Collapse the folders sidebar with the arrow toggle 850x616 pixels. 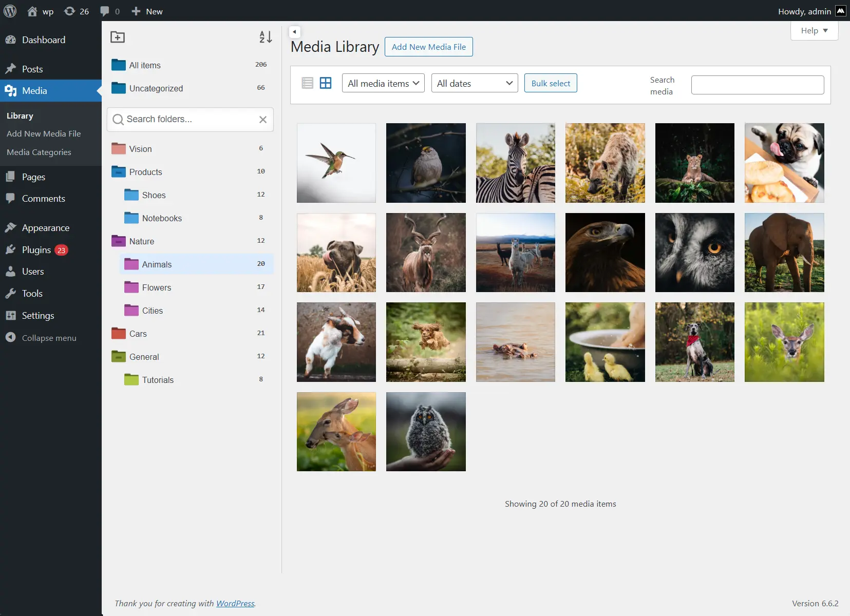[x=294, y=31]
